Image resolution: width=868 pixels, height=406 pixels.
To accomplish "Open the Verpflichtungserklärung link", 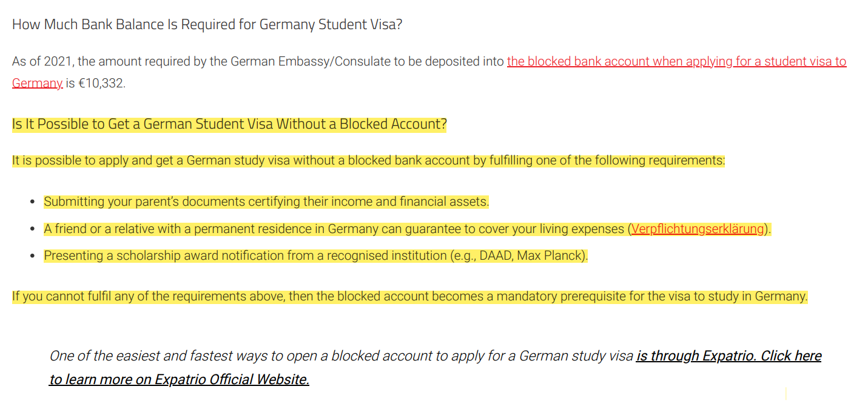I will point(698,229).
